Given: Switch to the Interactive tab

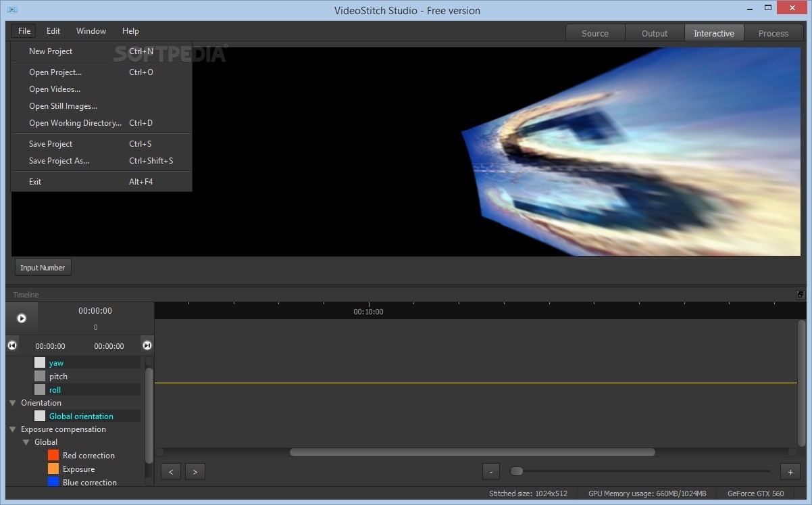Looking at the screenshot, I should (714, 33).
